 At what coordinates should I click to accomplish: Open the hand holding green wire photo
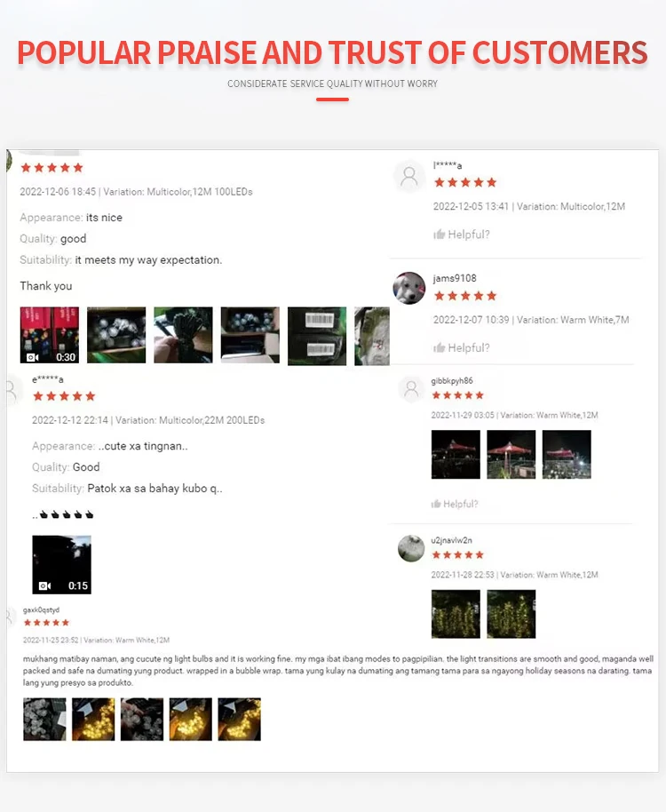[x=183, y=335]
